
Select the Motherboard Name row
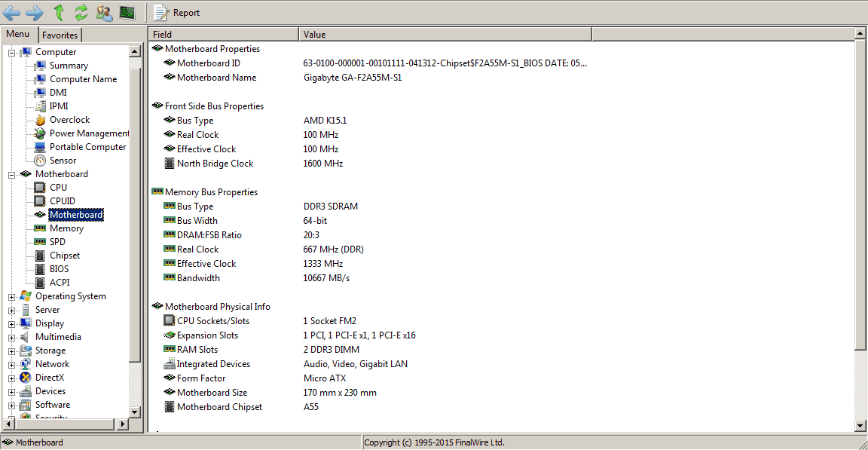(x=216, y=78)
